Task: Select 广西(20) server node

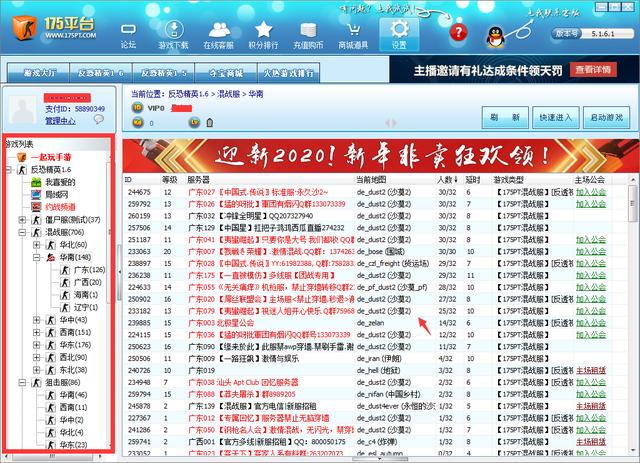Action: point(88,282)
